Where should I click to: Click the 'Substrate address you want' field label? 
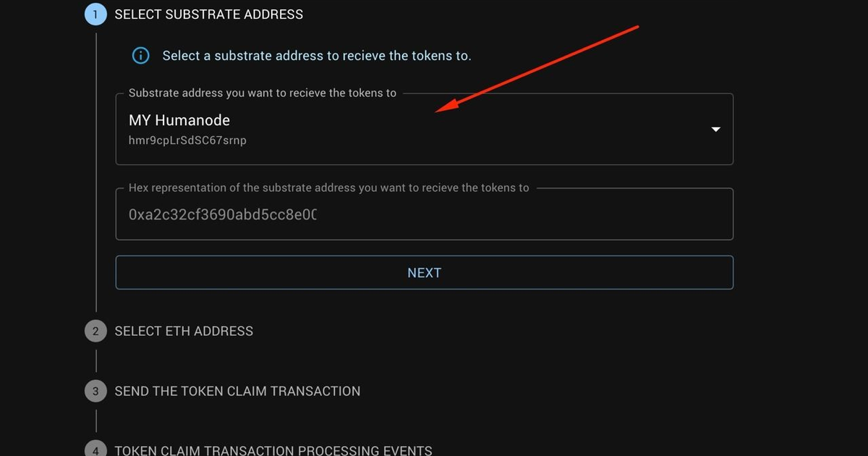pos(263,93)
